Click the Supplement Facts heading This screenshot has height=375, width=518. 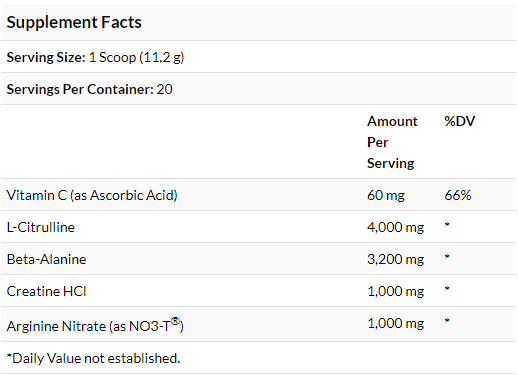74,23
